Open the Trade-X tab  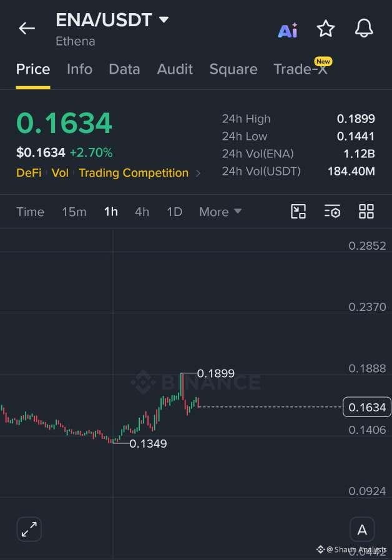(301, 69)
